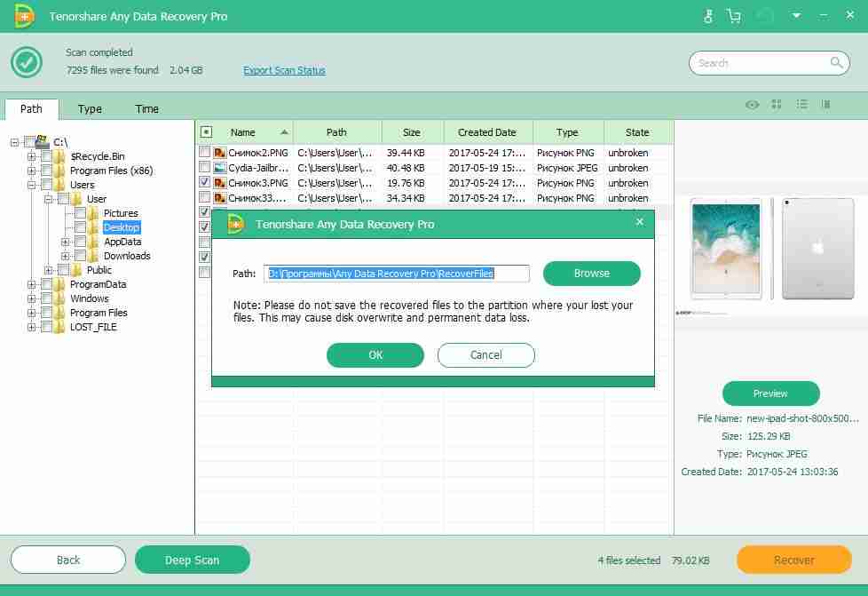The height and width of the screenshot is (596, 868).
Task: Click the Name column sort arrow
Action: point(284,131)
